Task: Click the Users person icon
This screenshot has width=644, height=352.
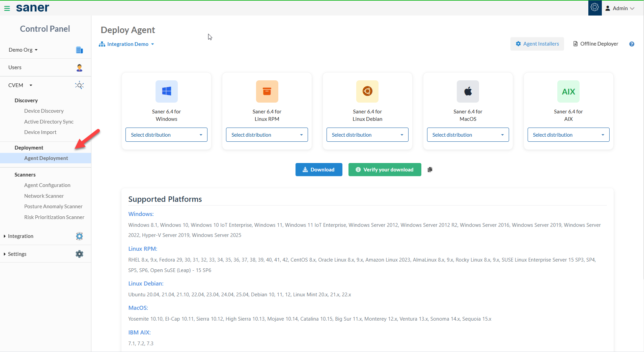Action: tap(80, 67)
